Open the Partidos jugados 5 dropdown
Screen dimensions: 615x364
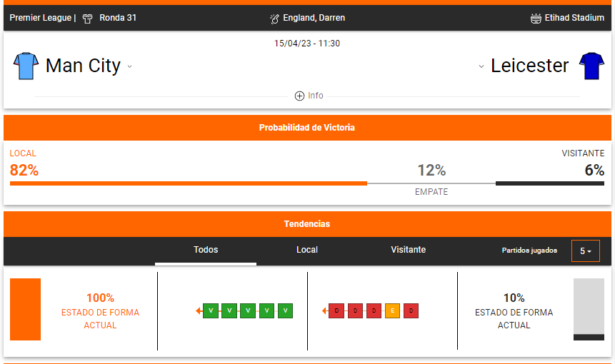point(586,251)
